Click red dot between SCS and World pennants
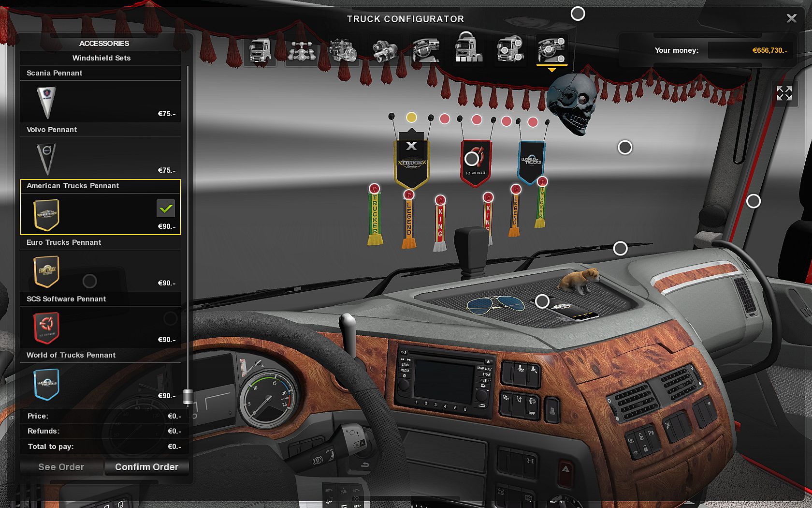This screenshot has height=508, width=812. [506, 121]
